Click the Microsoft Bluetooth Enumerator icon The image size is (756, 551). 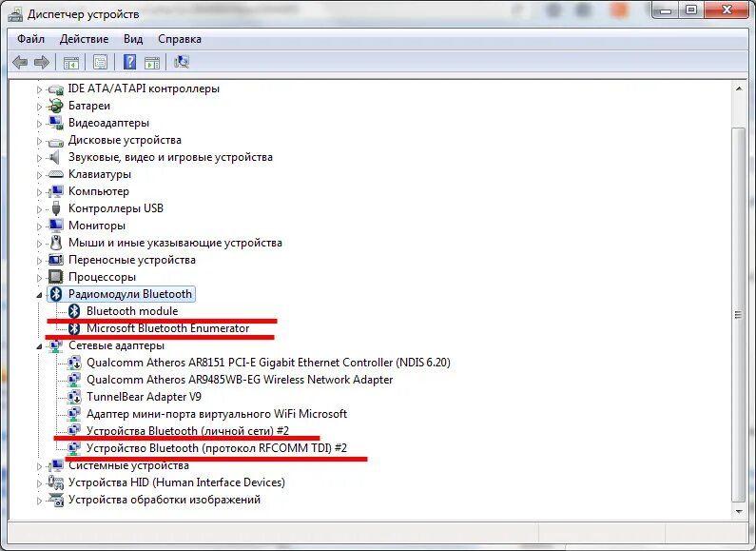[x=74, y=328]
